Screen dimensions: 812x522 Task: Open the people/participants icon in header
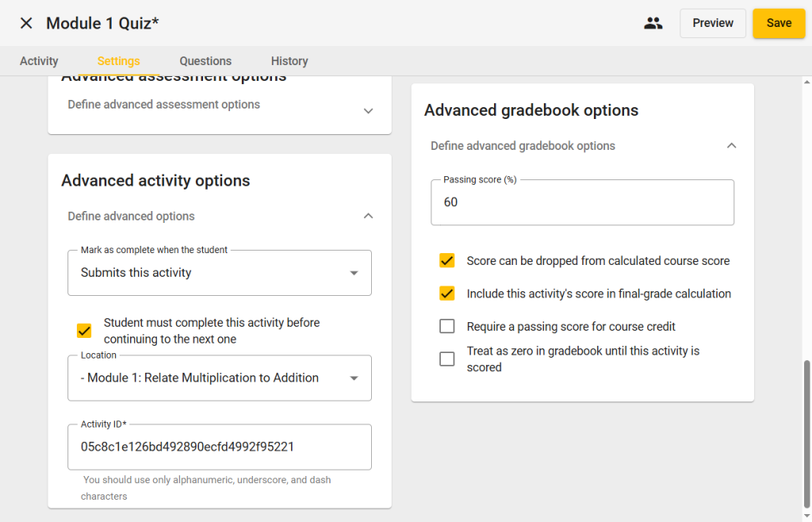click(x=653, y=23)
